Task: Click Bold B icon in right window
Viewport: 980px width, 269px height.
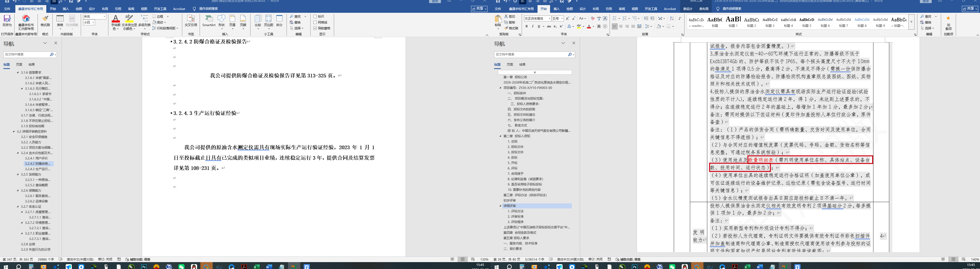Action: [x=527, y=26]
